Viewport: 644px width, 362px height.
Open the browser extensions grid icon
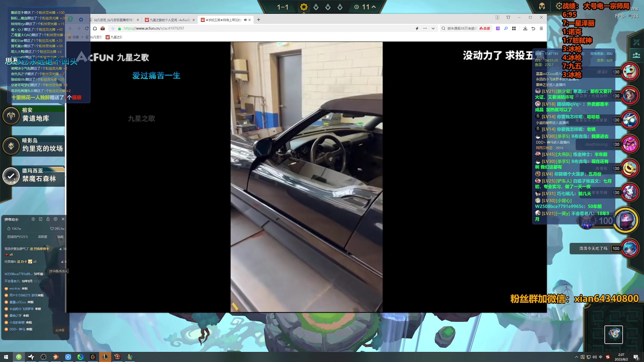(514, 28)
